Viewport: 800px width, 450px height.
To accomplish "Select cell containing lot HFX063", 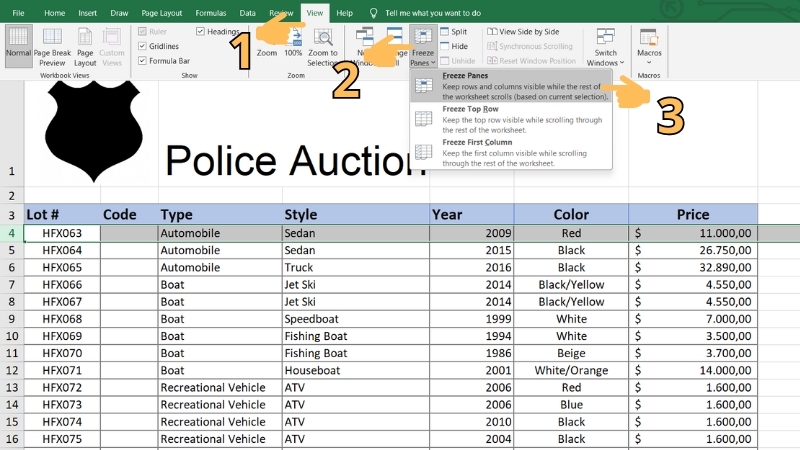I will click(62, 233).
